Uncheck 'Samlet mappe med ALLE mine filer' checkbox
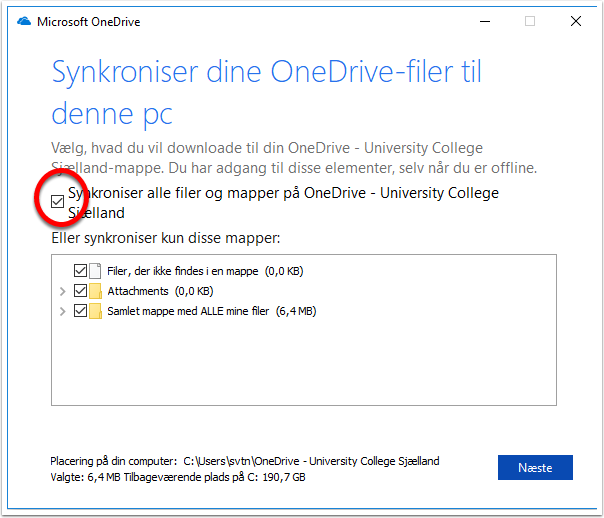Viewport: 604px width, 518px height. pos(80,311)
